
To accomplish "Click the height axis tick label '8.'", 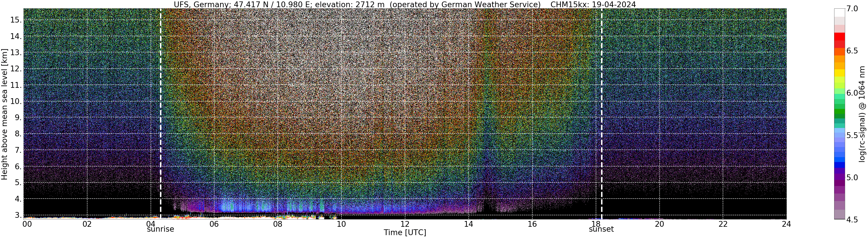I will coord(18,134).
